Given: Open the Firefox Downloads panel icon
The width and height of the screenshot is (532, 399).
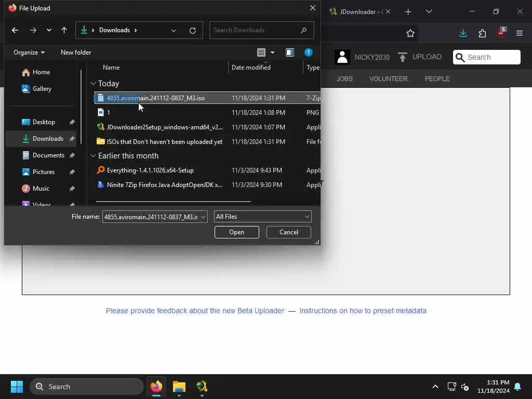Looking at the screenshot, I should click(x=463, y=33).
